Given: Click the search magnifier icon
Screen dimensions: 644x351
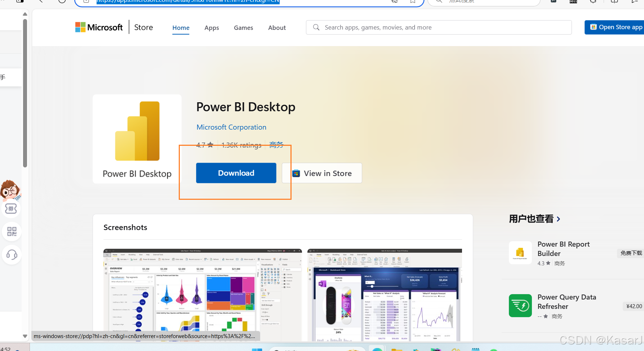Looking at the screenshot, I should [x=316, y=27].
